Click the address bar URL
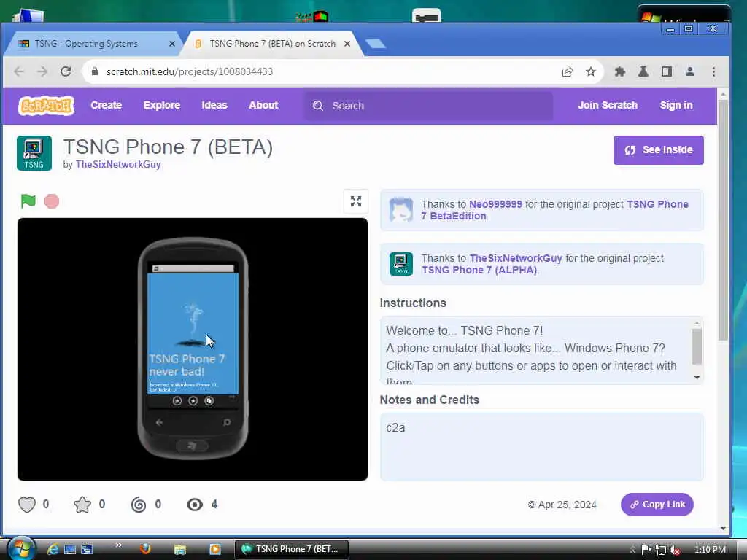Image resolution: width=747 pixels, height=560 pixels. click(190, 71)
